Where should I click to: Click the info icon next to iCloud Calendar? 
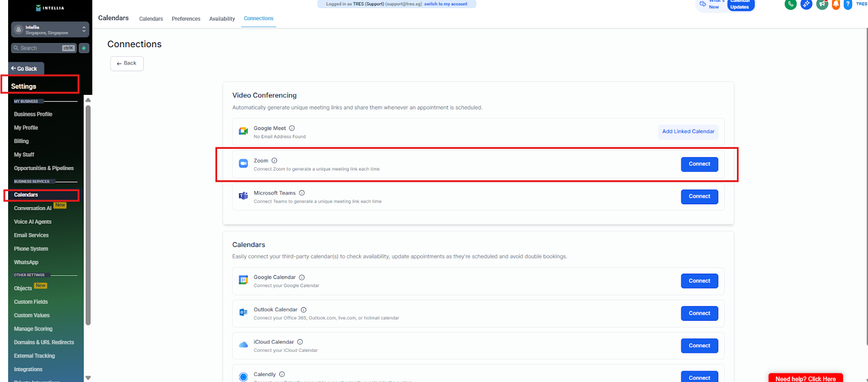point(300,342)
